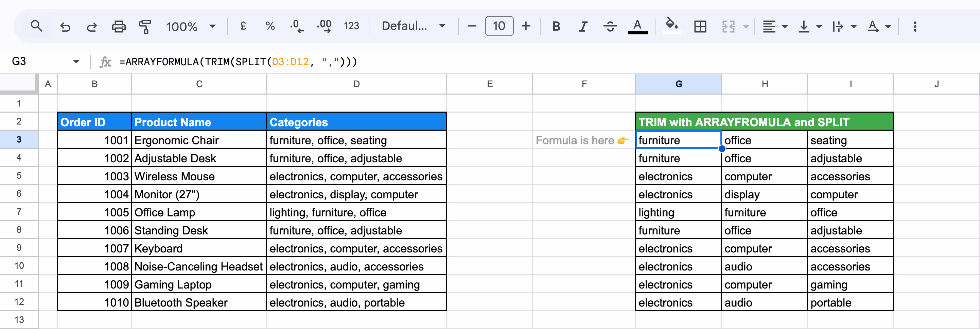
Task: Click the Wireless Mouse cell
Action: (x=199, y=176)
